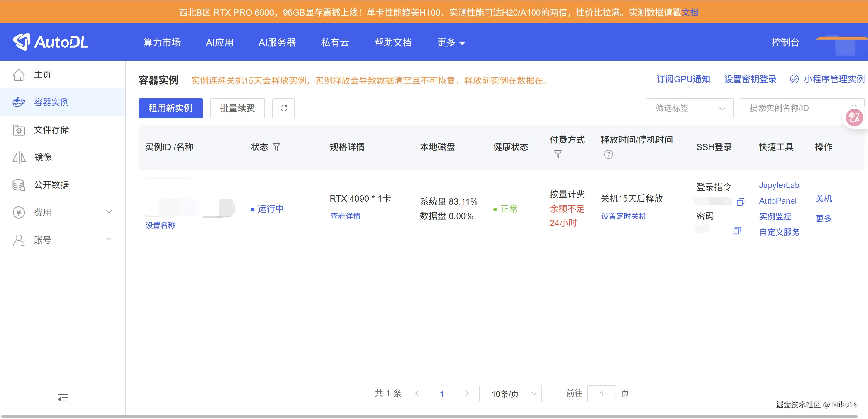Show the 释放时间 help tooltip icon
This screenshot has width=868, height=419.
click(x=609, y=154)
